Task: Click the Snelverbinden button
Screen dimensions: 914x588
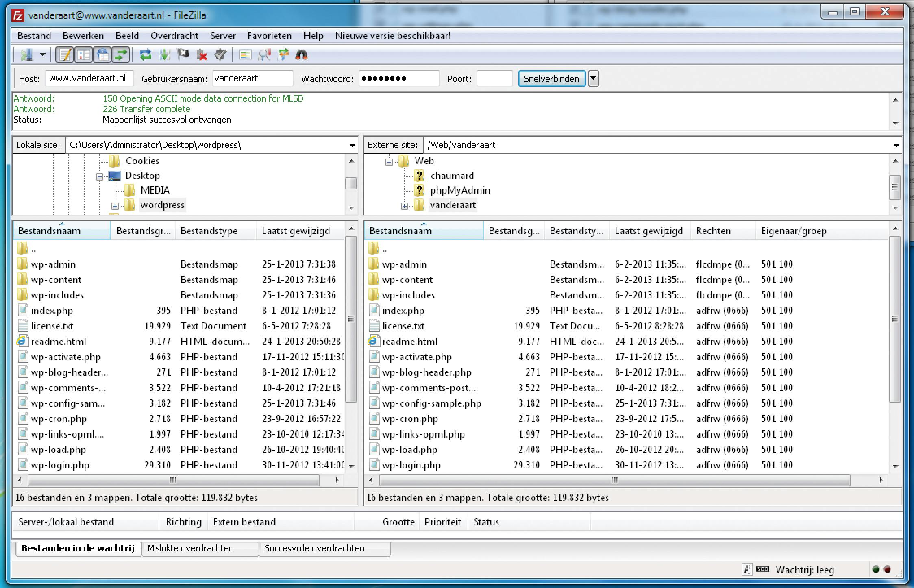Action: point(551,78)
